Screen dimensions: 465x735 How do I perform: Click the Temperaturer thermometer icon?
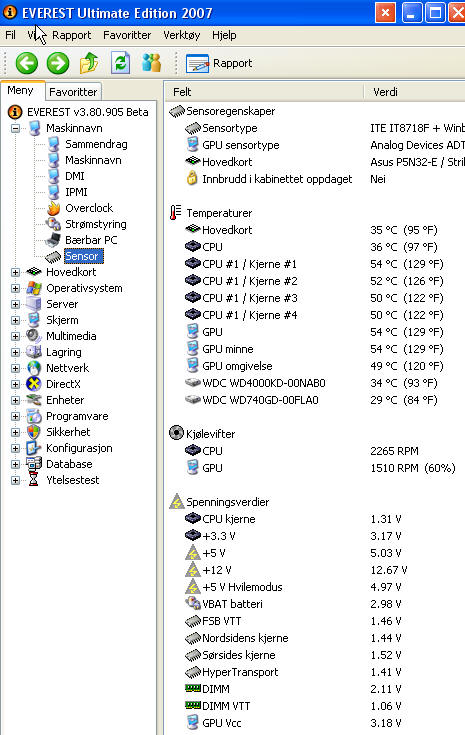coord(175,213)
